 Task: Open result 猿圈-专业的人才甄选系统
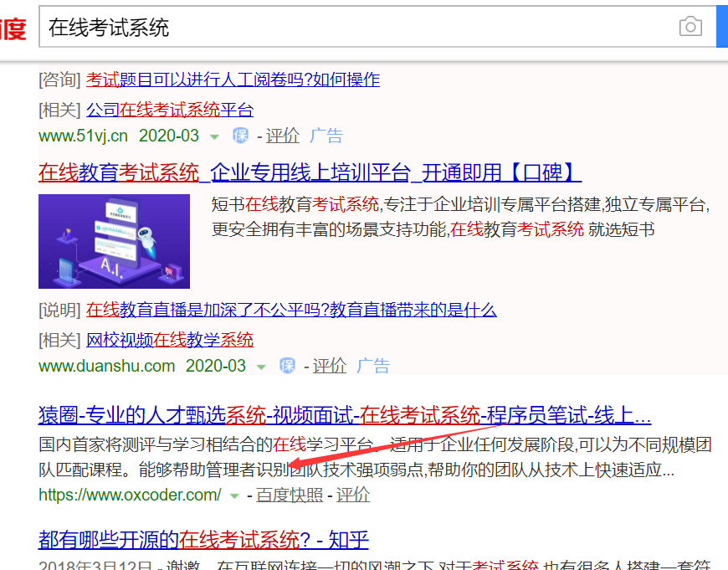coord(345,415)
